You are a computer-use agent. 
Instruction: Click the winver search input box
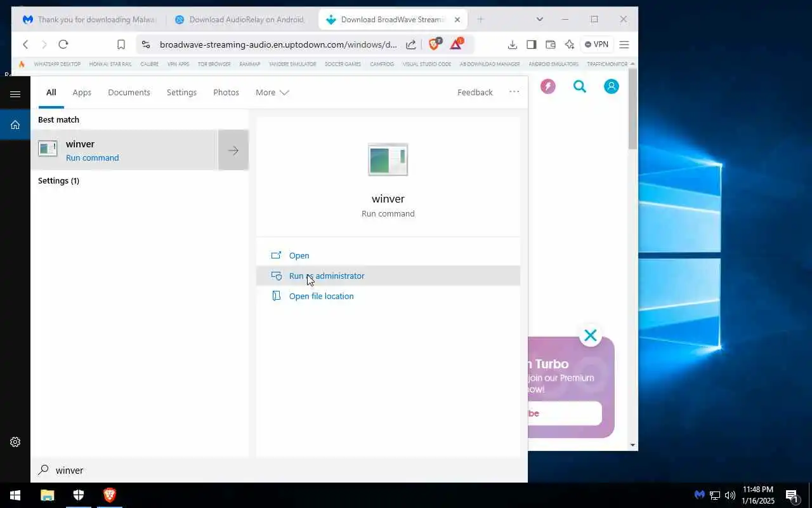[279, 470]
